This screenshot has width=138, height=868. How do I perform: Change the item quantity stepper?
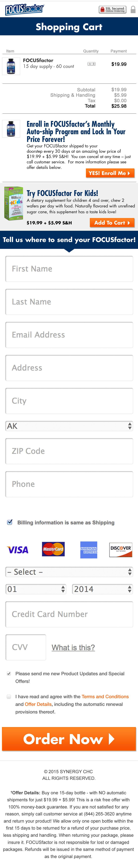point(91,64)
